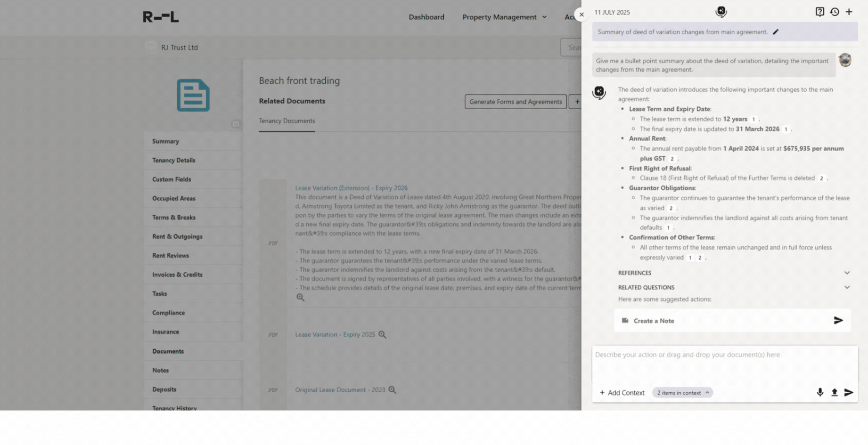Open Property Management dropdown menu
Screen dimensions: 868x445
[504, 17]
